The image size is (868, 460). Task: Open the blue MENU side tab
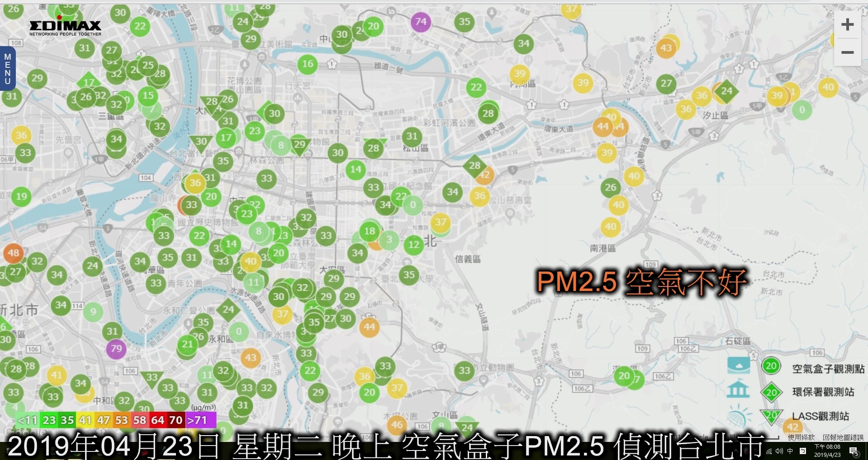coord(8,69)
